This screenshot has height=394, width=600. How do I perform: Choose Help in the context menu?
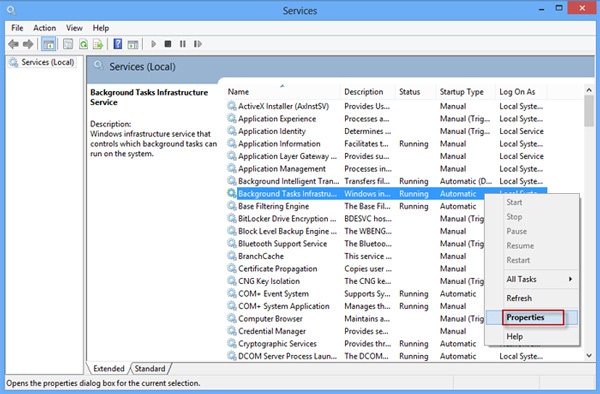pyautogui.click(x=532, y=336)
